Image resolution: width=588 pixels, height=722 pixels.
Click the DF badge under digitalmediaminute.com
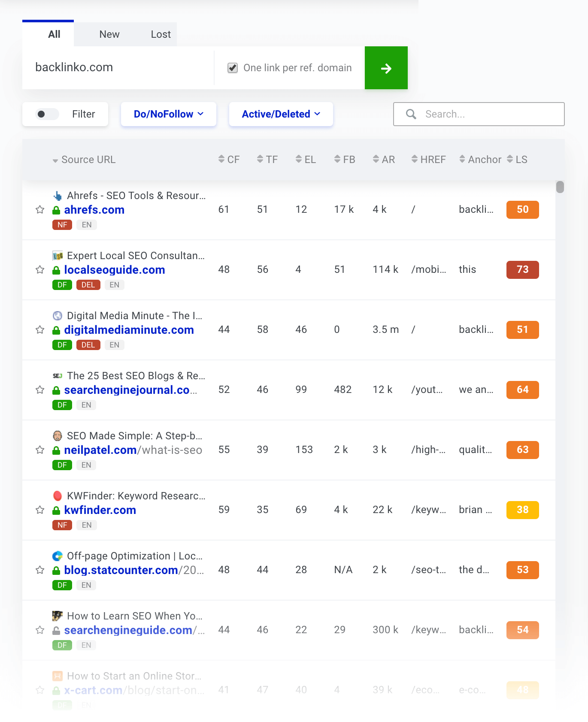(62, 345)
